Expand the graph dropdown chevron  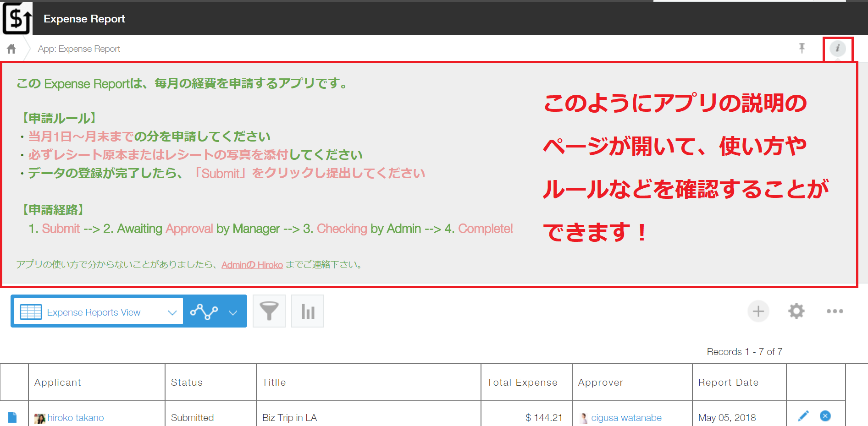233,312
